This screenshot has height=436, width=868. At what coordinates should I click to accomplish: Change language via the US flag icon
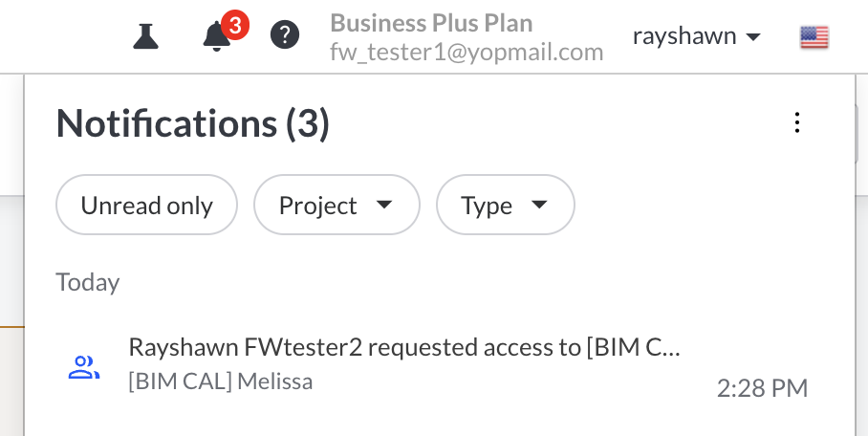(x=814, y=37)
